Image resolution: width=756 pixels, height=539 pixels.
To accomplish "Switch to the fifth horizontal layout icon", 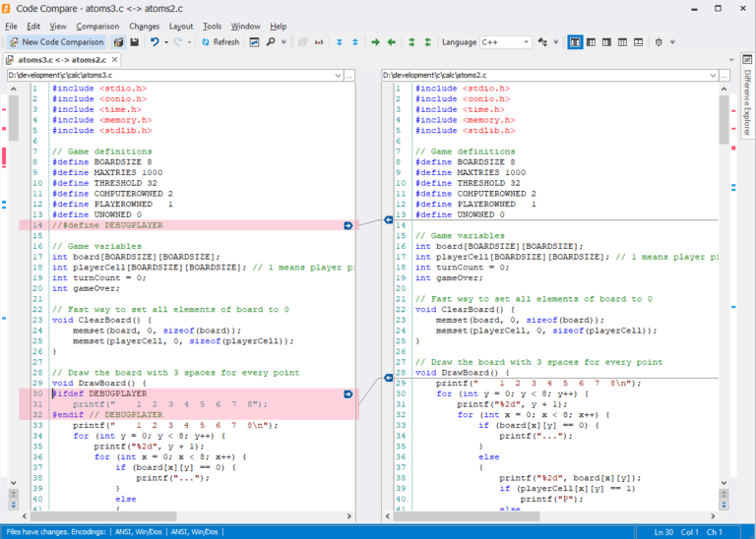I will 638,42.
